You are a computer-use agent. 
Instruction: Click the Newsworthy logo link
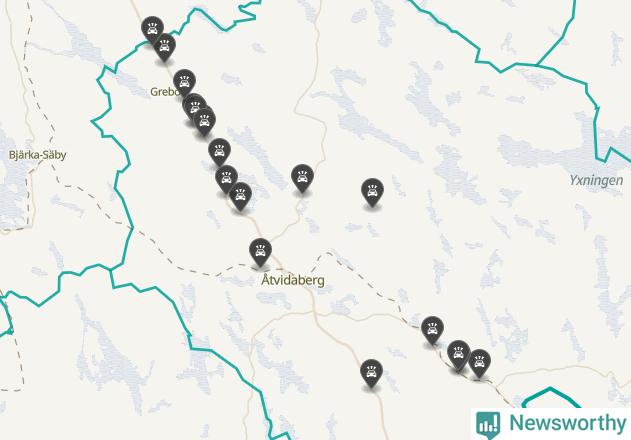click(x=551, y=424)
